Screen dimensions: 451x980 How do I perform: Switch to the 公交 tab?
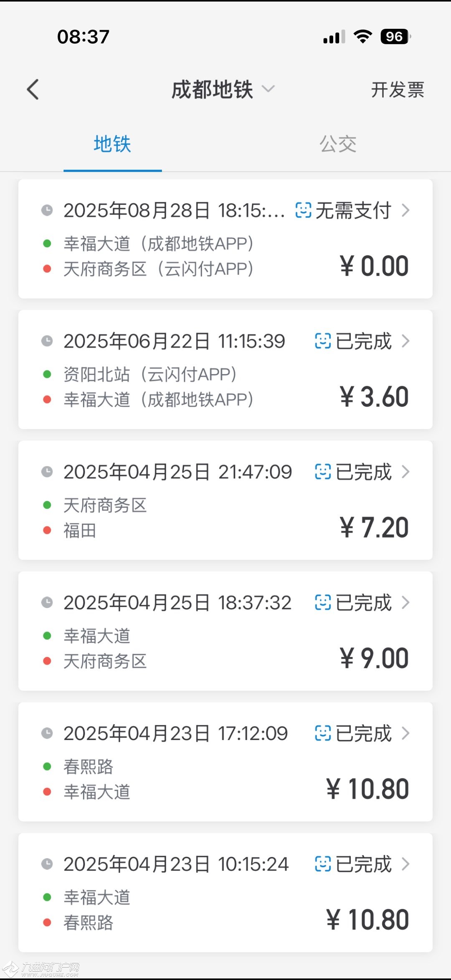pos(338,144)
